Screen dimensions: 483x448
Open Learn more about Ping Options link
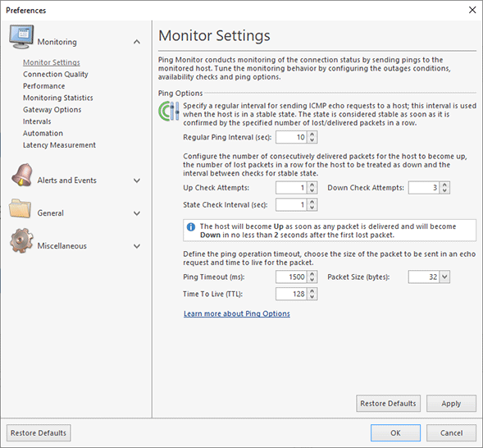point(236,313)
